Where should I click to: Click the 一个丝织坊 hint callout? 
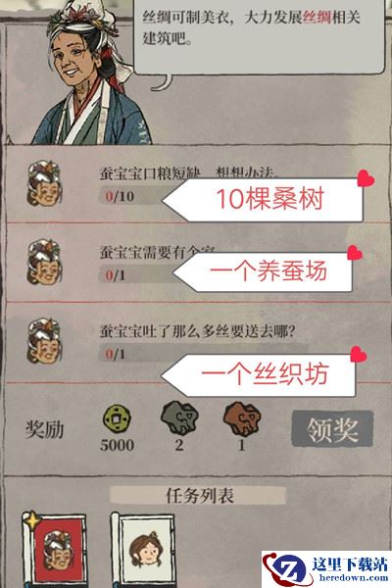[x=259, y=375]
